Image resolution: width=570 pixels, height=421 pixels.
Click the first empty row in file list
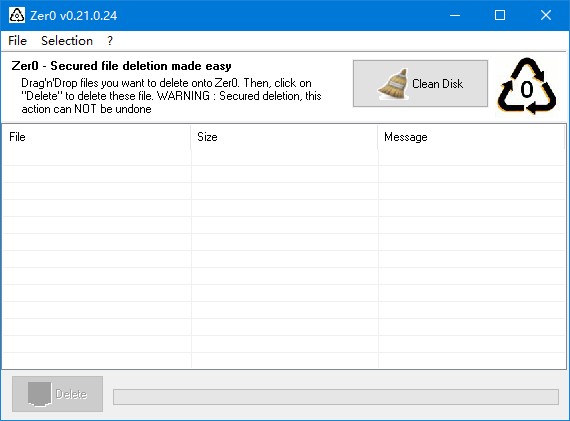click(x=284, y=157)
